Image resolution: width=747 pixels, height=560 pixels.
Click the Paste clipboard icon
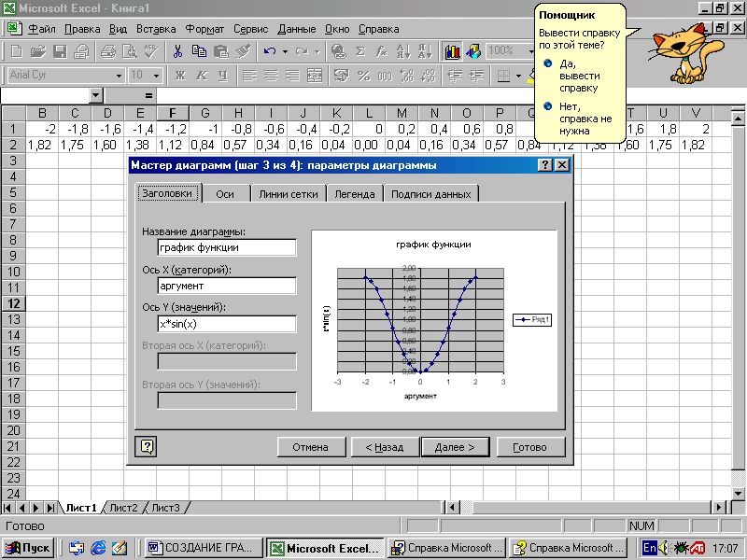point(220,51)
